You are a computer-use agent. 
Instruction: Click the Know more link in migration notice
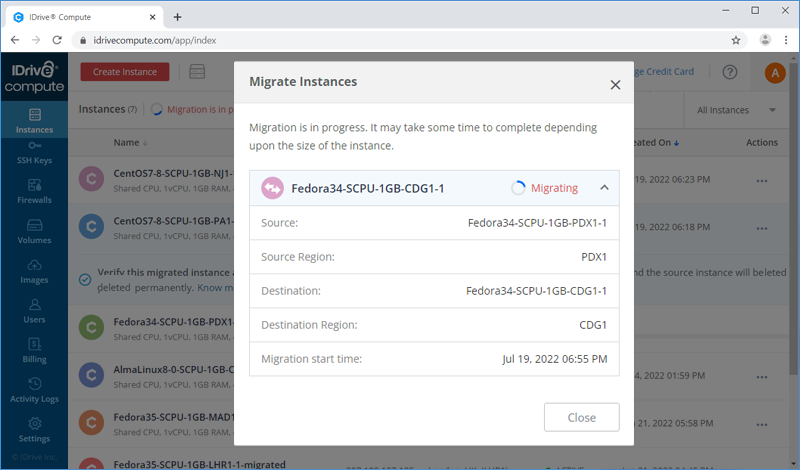[x=215, y=288]
